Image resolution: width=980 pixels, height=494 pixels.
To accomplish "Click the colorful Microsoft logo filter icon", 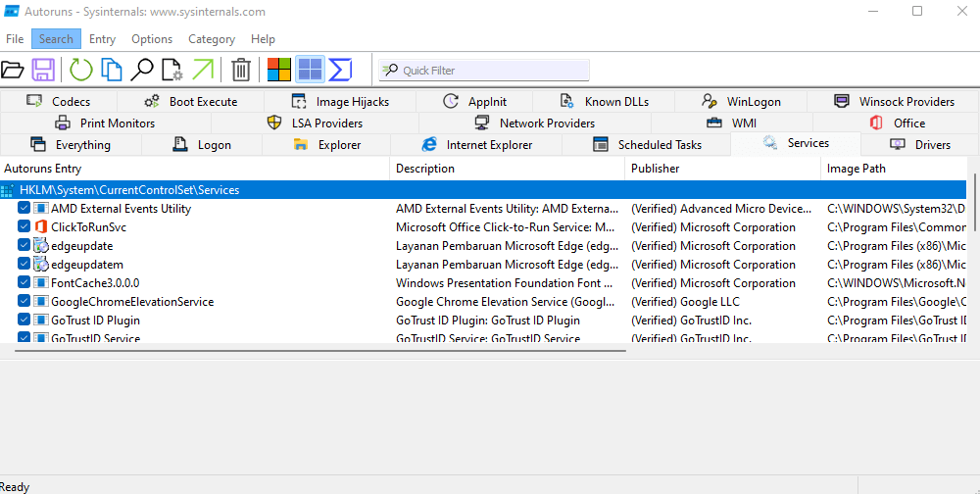I will click(279, 70).
